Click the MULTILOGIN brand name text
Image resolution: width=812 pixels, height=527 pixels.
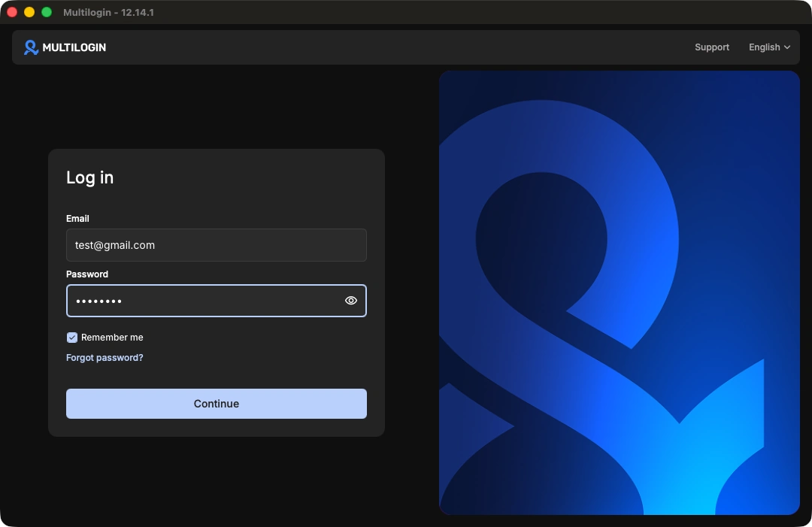coord(74,47)
